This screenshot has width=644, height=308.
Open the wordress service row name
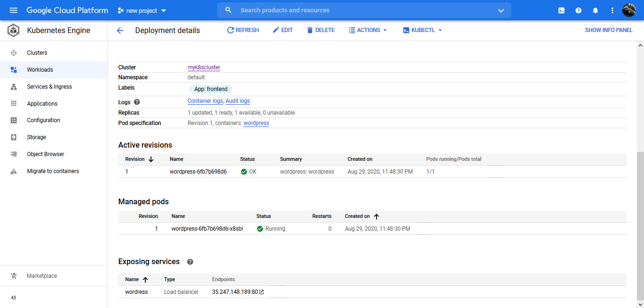coord(136,292)
